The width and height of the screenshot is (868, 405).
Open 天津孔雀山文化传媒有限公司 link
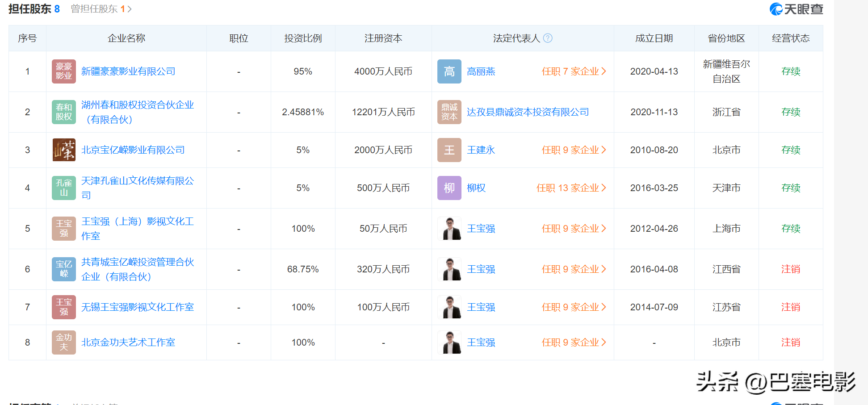(x=138, y=188)
